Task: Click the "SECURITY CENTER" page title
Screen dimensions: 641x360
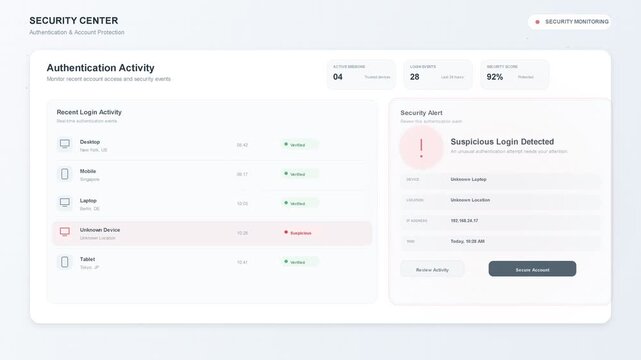Action: (x=74, y=20)
